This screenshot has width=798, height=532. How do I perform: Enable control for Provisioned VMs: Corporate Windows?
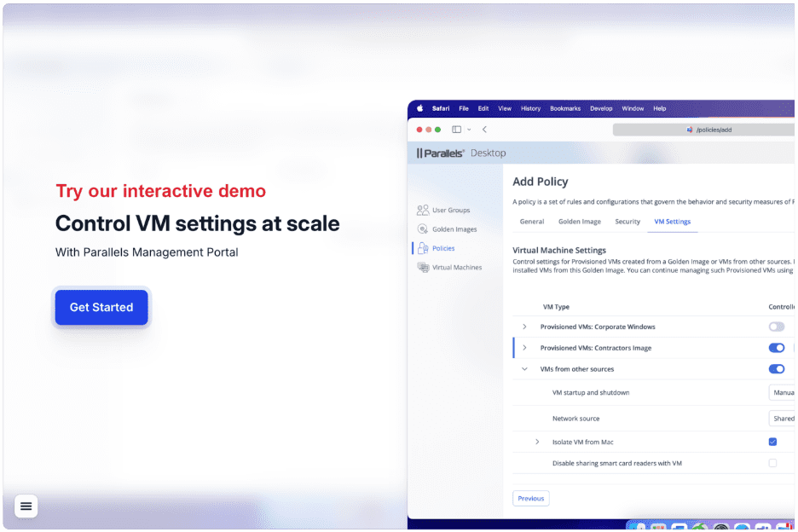pos(776,327)
